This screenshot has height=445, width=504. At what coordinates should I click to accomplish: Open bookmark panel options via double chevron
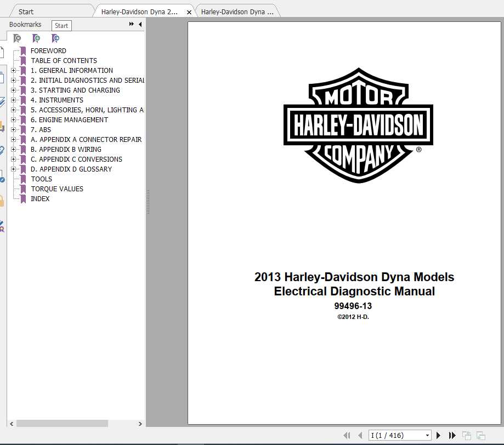point(131,24)
